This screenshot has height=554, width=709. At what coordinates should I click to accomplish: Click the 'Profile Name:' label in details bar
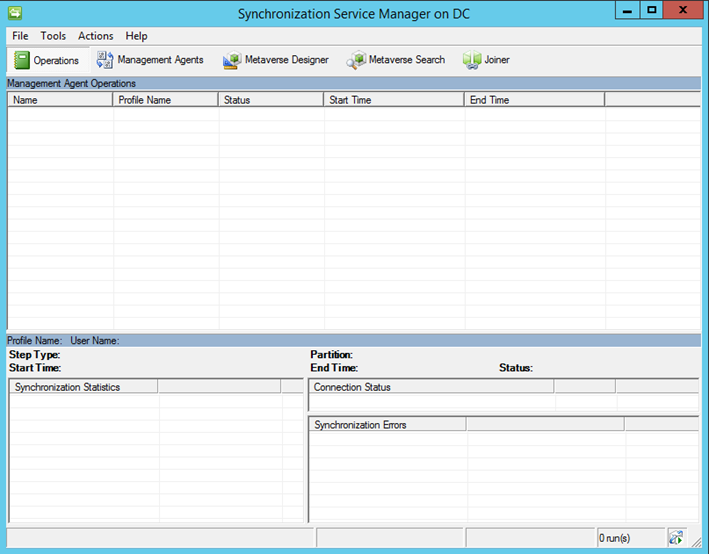(34, 341)
